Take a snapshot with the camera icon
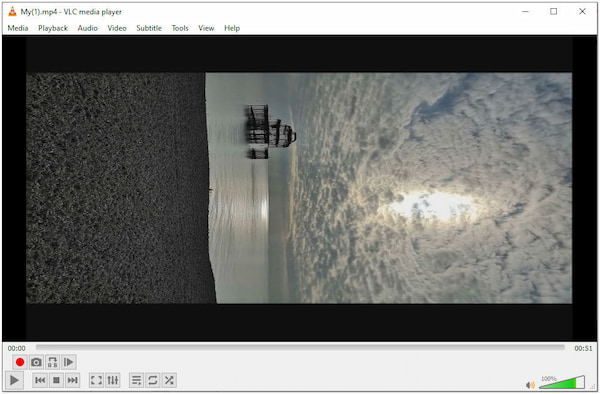Screen dimensions: 600x394 tap(36, 362)
